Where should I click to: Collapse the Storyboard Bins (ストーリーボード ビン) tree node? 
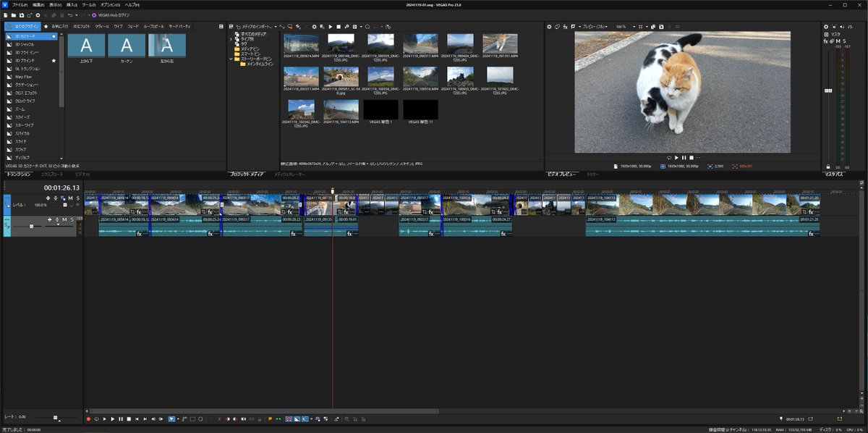point(231,59)
